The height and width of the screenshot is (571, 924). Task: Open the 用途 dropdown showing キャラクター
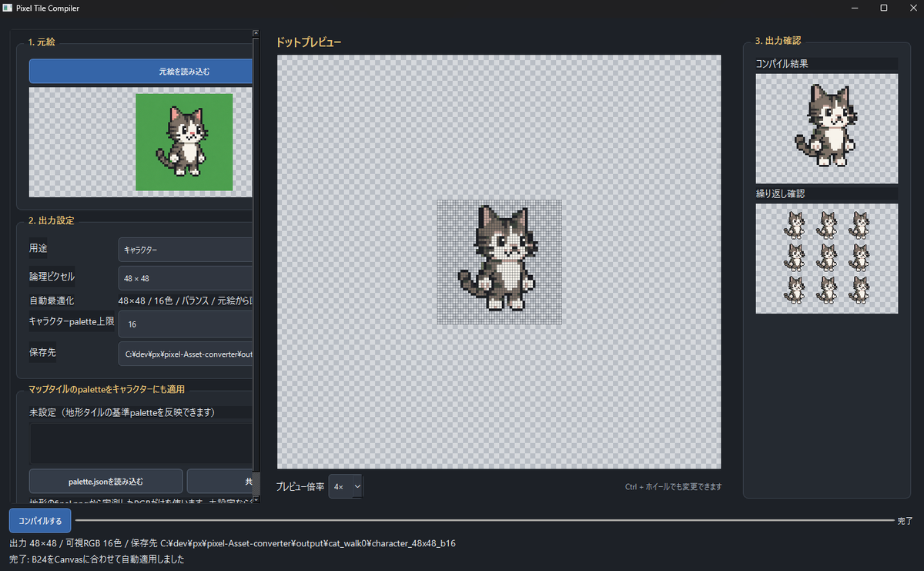click(186, 250)
